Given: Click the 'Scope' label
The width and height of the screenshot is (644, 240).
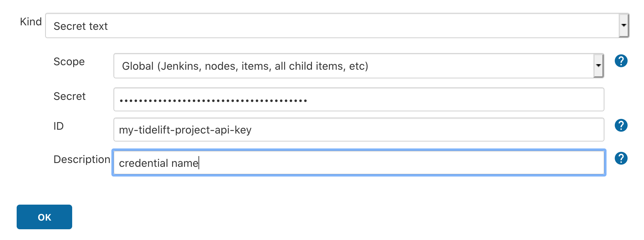Looking at the screenshot, I should [x=69, y=61].
